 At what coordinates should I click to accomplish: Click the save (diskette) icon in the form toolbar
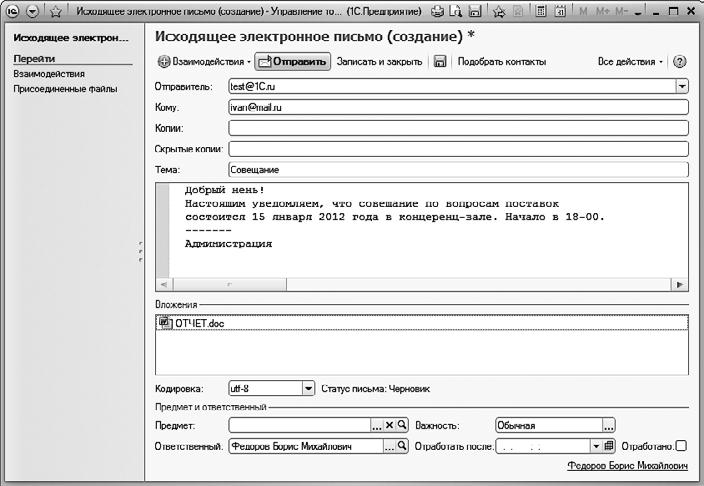440,62
